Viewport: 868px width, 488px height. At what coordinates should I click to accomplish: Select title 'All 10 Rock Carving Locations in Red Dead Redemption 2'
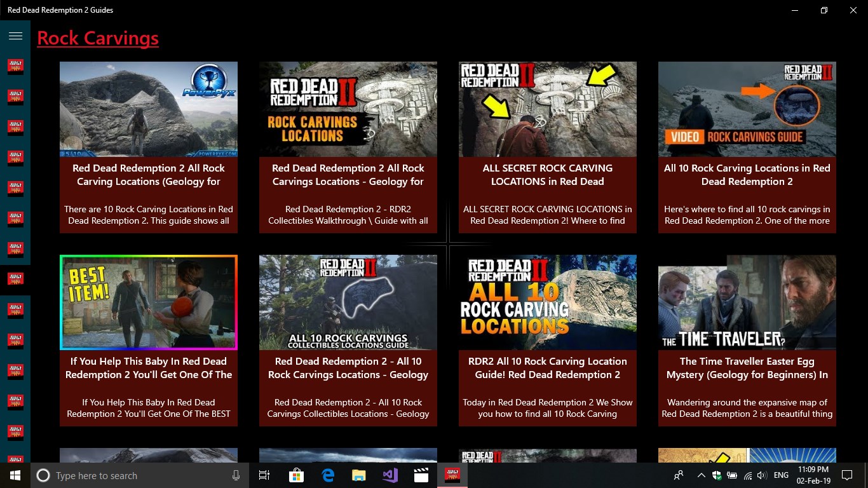click(747, 175)
